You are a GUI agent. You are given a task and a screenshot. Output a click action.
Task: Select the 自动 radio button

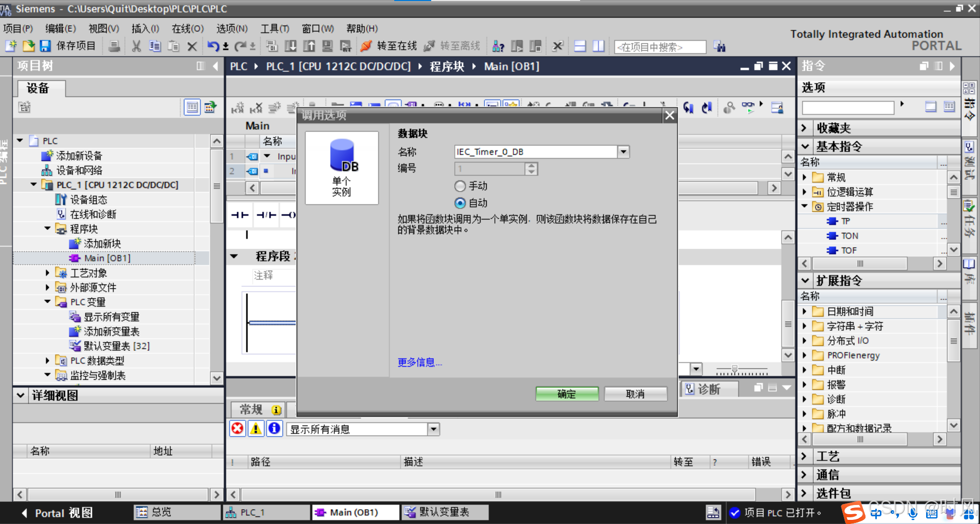coord(460,203)
